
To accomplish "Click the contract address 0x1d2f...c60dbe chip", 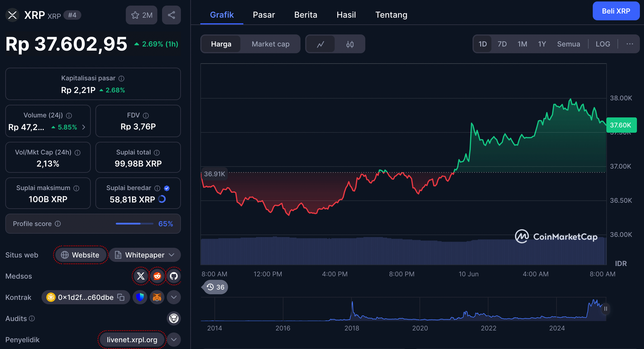I will 85,297.
